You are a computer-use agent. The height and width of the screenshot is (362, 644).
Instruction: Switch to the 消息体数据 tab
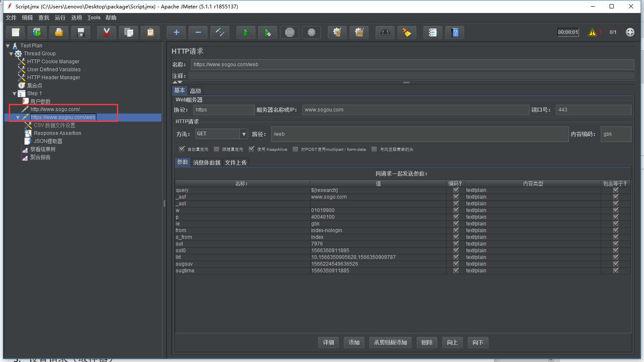coord(207,163)
